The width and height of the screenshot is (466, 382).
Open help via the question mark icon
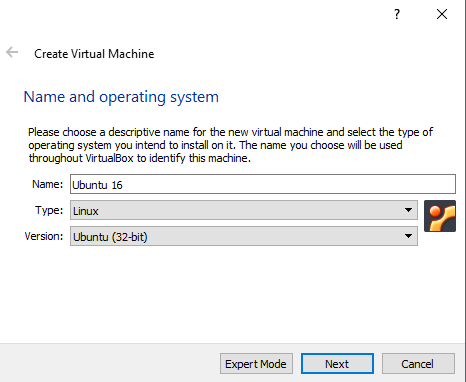point(397,14)
